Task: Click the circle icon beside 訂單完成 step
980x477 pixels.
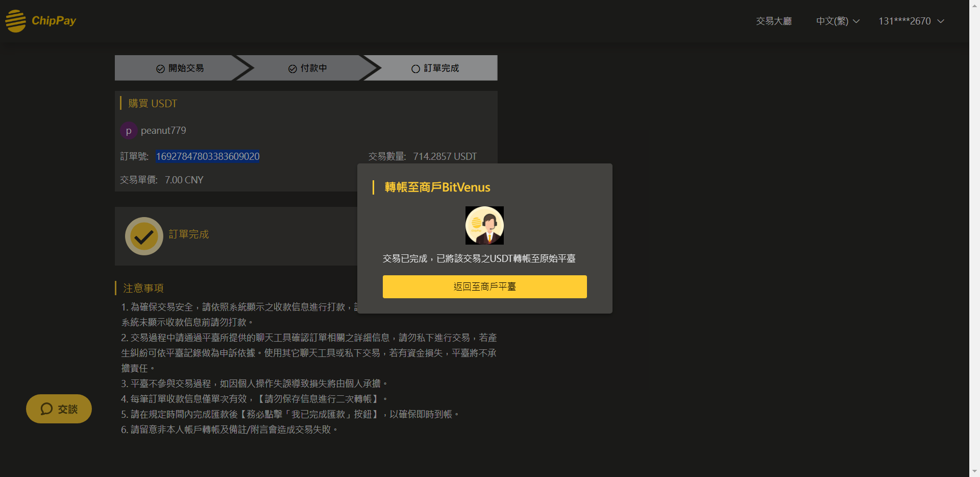Action: tap(415, 69)
